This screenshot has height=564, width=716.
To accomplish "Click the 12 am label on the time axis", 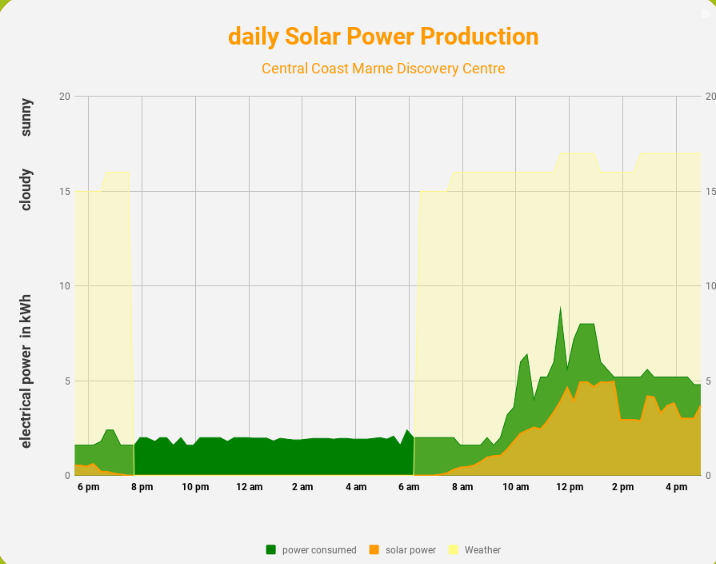I will coord(249,487).
